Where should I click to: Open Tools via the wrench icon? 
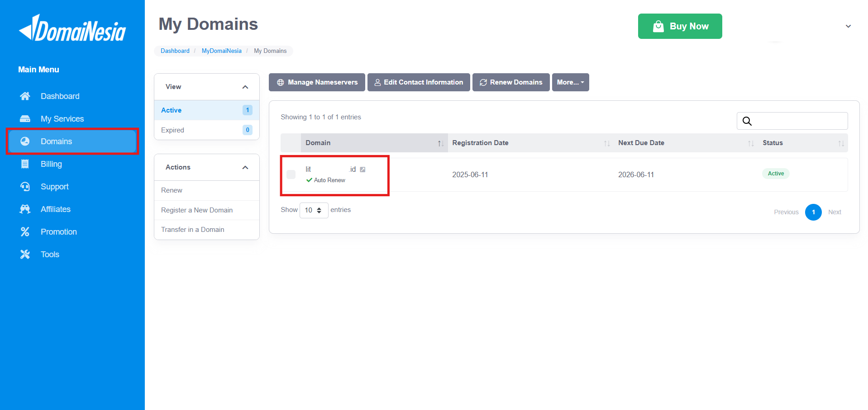pos(25,254)
